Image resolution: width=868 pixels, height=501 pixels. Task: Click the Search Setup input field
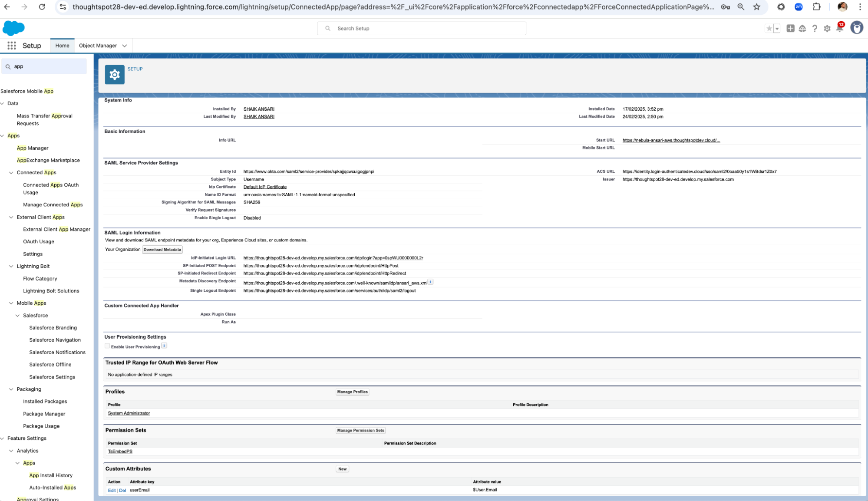pyautogui.click(x=421, y=28)
